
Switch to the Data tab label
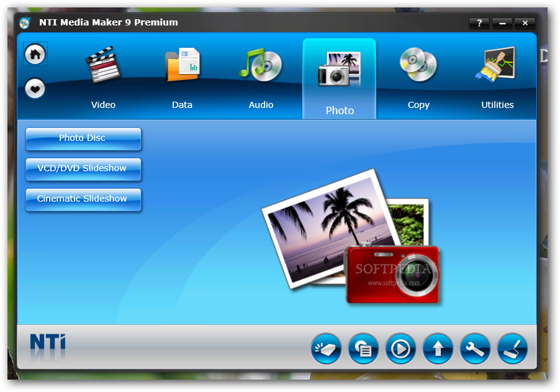click(x=182, y=105)
